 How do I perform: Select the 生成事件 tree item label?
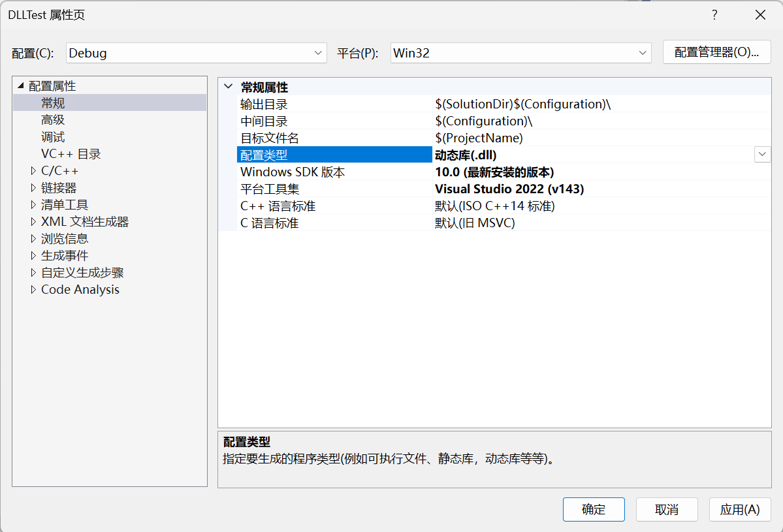pos(65,255)
